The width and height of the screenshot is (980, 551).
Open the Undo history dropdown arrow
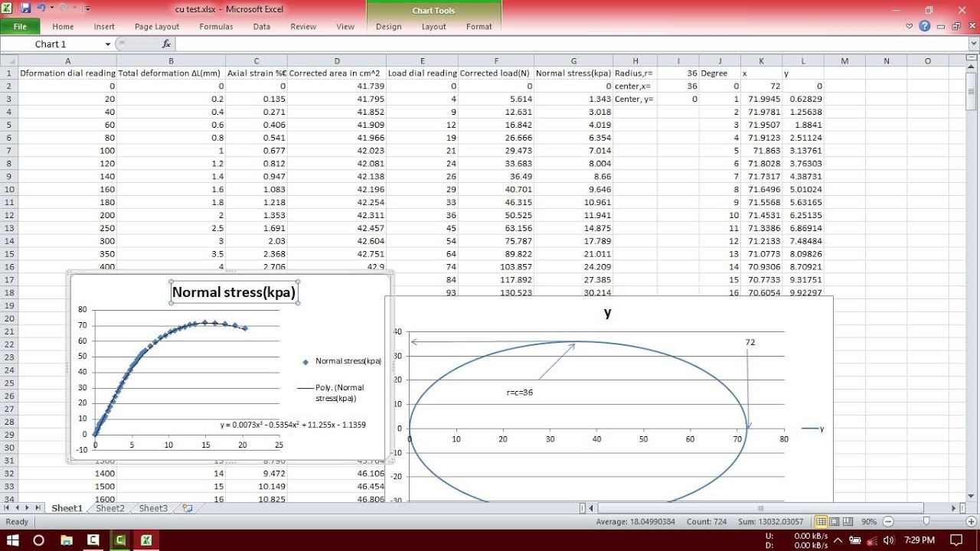(51, 8)
